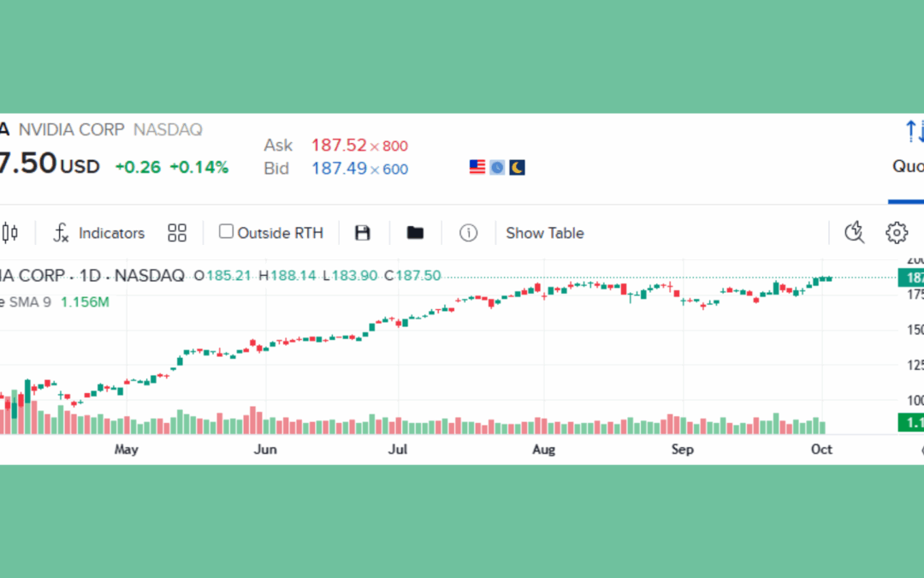This screenshot has width=924, height=578.
Task: Open quick search with the lightning-magnifier icon
Action: [x=854, y=232]
